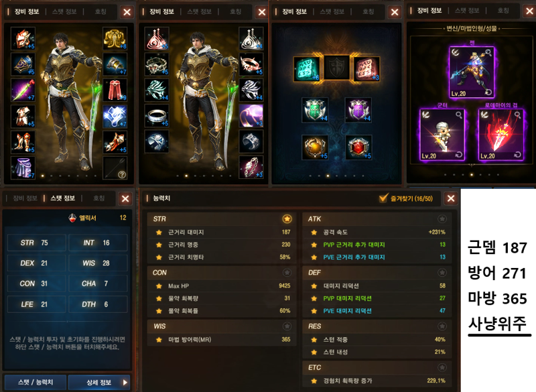Switch to the 호칭 tab in stat panel
The height and width of the screenshot is (392, 536).
(98, 198)
